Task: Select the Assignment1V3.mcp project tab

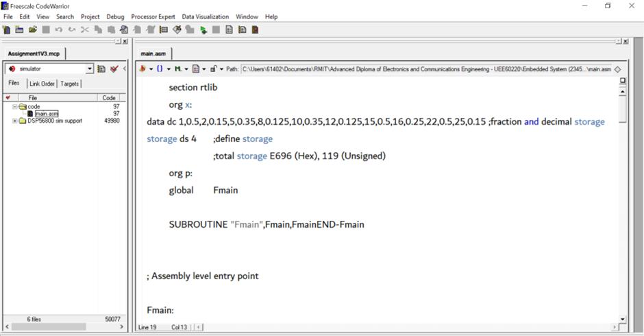Action: [34, 54]
